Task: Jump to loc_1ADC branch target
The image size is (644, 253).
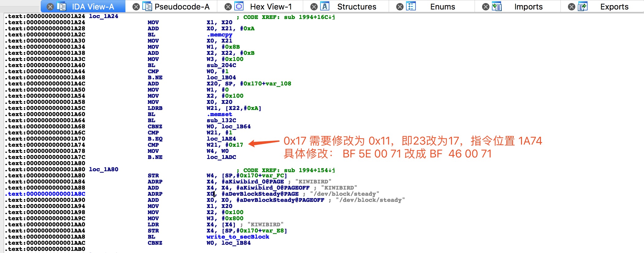Action: pyautogui.click(x=221, y=157)
